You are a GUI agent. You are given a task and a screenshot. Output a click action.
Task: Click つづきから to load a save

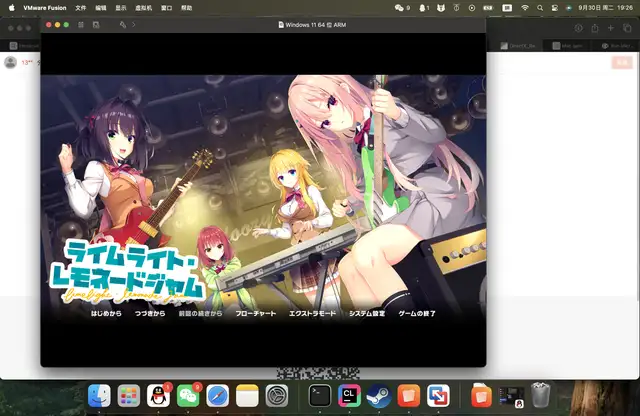(150, 313)
